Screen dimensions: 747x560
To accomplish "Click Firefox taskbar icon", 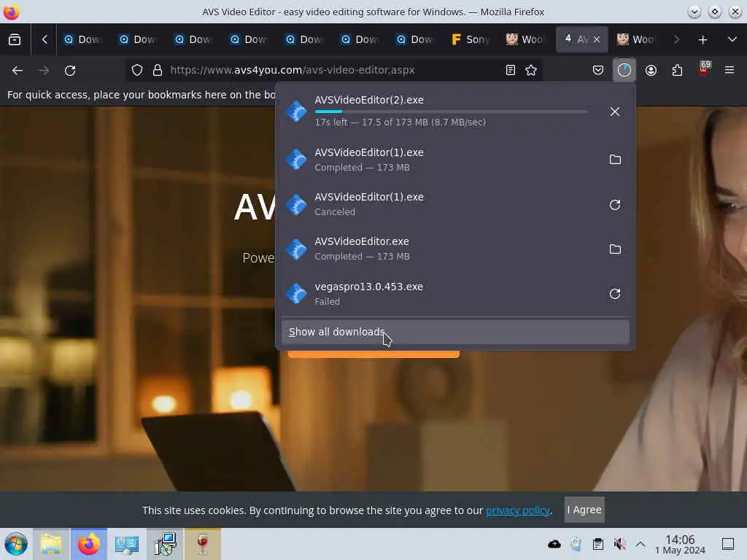I will (89, 544).
